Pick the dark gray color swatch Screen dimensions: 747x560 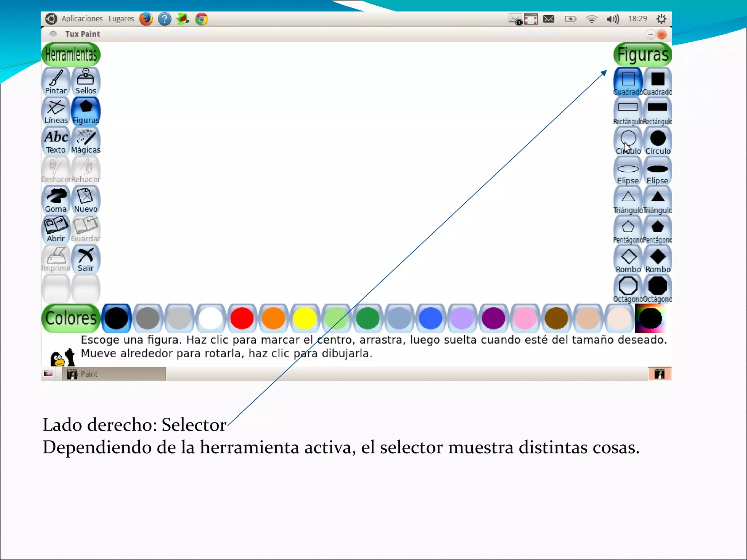[x=148, y=318]
